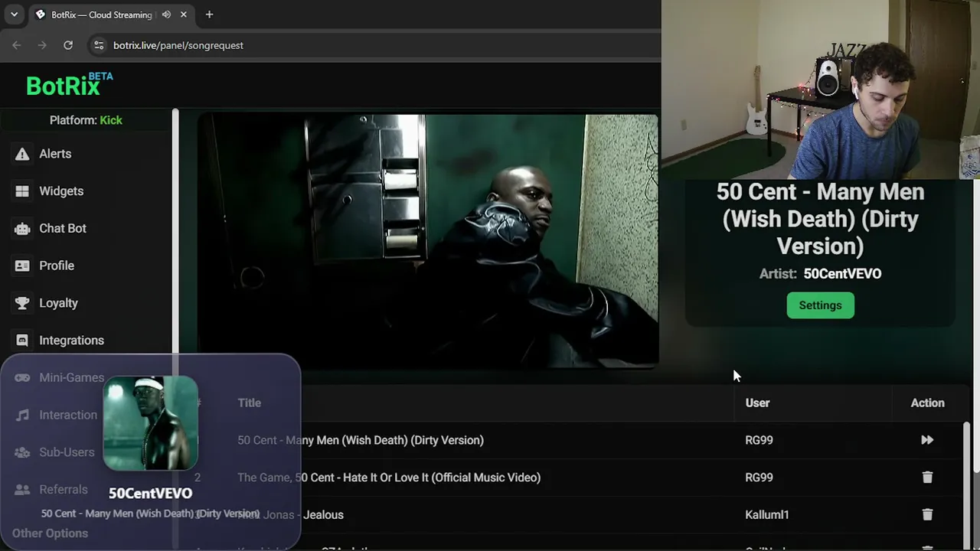The image size is (980, 551).
Task: Click the Profile card icon
Action: (x=22, y=266)
